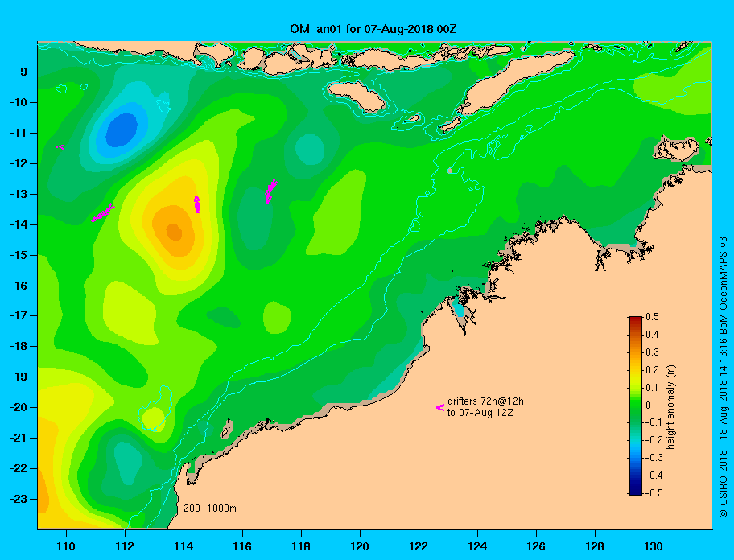The height and width of the screenshot is (560, 734).
Task: Click the magenta drifter track near 117E 13S
Action: (270, 191)
